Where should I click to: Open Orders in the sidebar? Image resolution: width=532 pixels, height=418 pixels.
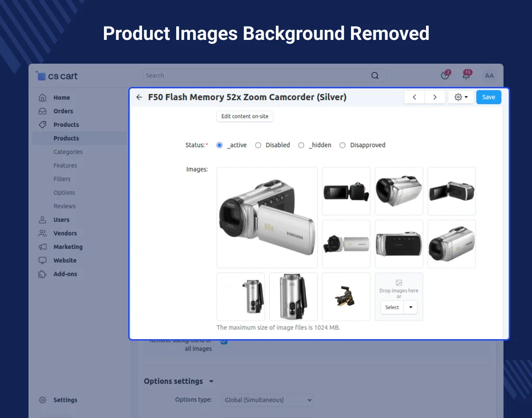pos(63,111)
